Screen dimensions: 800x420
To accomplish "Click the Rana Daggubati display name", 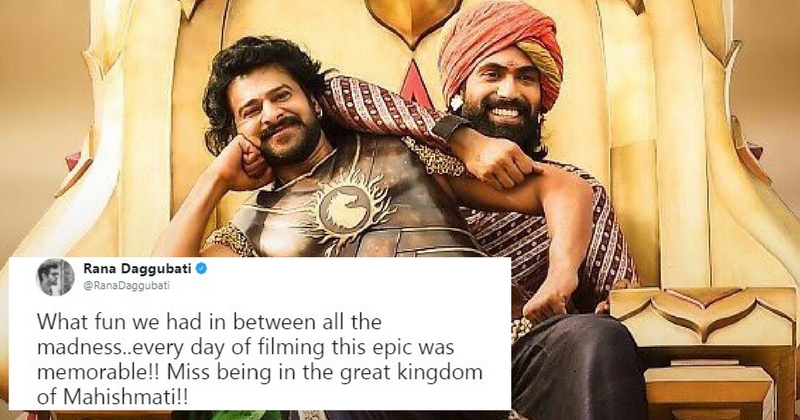I will point(137,268).
